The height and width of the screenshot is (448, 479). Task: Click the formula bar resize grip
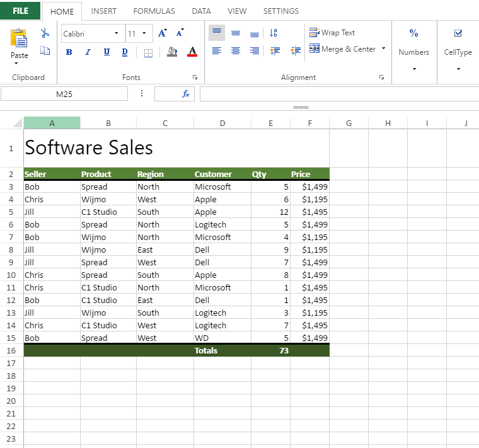(x=301, y=107)
